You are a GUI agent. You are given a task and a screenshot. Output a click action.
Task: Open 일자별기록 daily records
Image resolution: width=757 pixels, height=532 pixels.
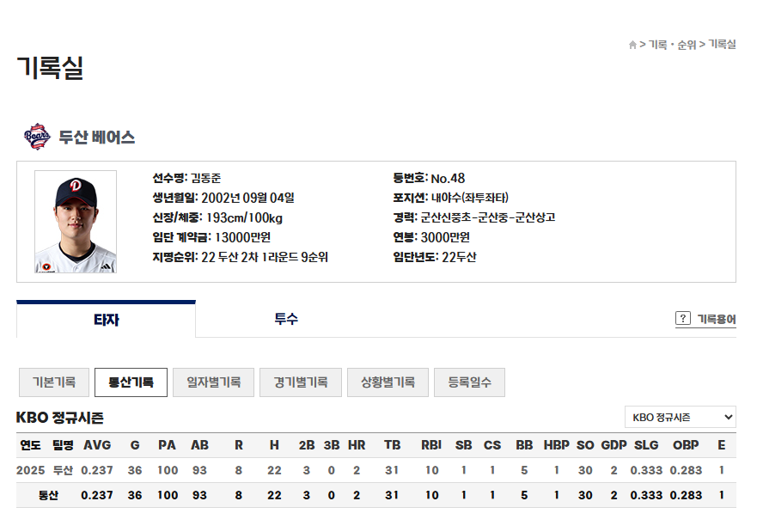tap(212, 382)
